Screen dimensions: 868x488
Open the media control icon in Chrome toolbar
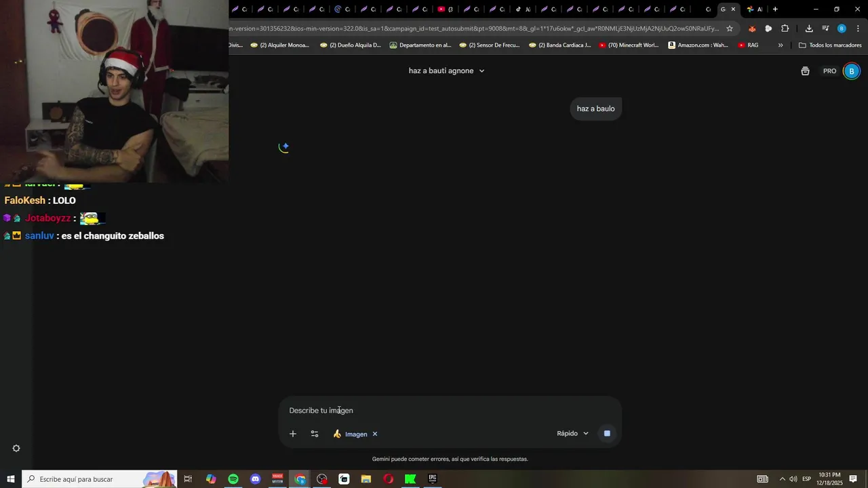pos(825,28)
